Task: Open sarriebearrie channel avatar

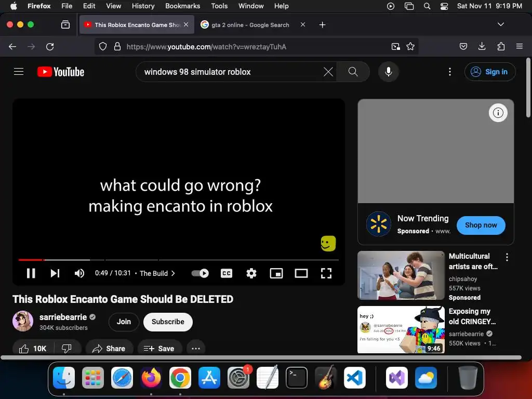Action: click(x=23, y=321)
